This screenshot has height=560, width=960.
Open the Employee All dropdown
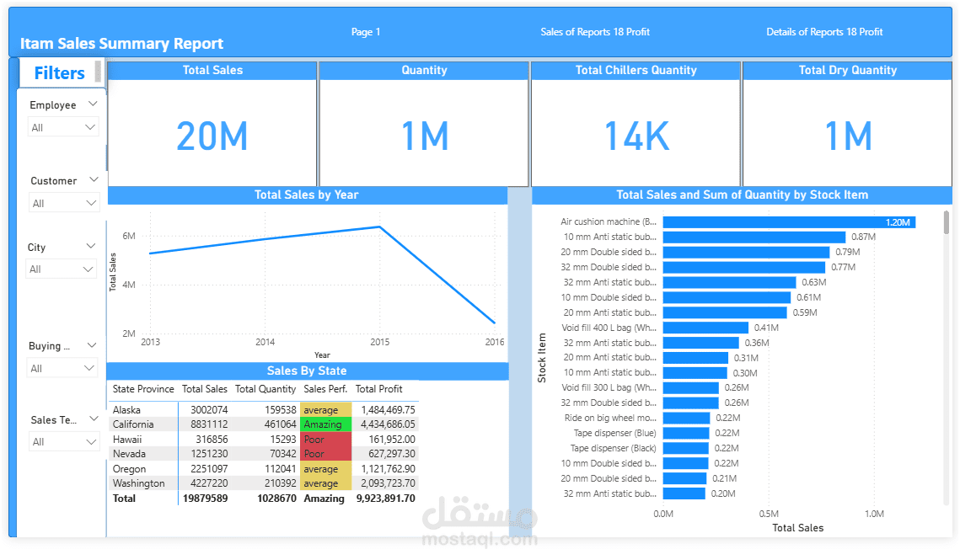(63, 127)
